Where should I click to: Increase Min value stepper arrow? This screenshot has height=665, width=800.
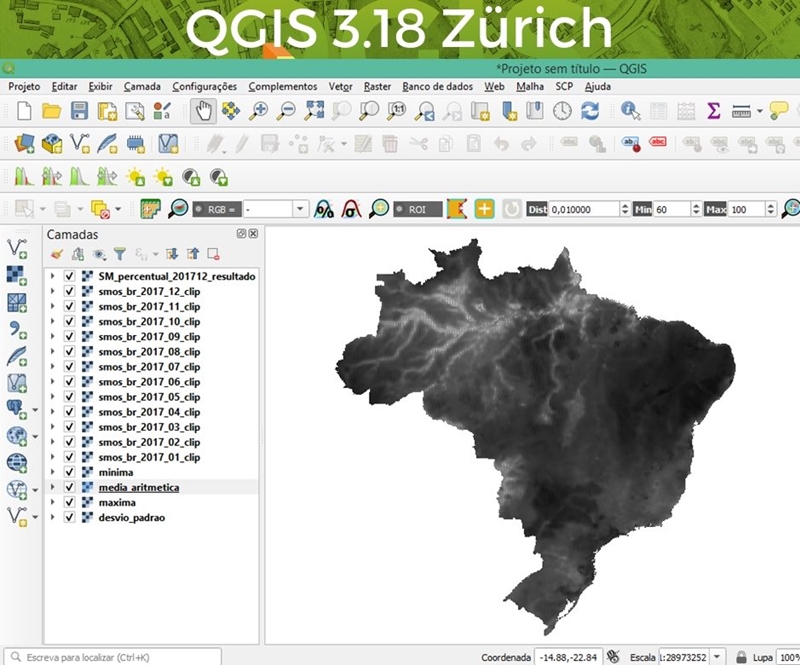click(x=696, y=205)
